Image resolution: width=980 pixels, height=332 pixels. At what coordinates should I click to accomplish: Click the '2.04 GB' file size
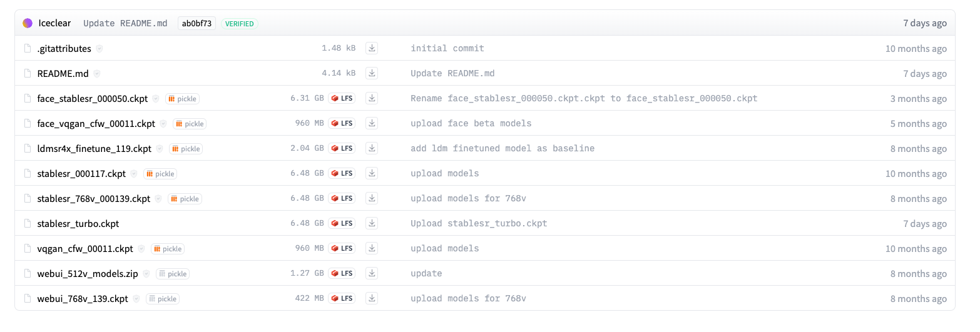click(x=307, y=148)
